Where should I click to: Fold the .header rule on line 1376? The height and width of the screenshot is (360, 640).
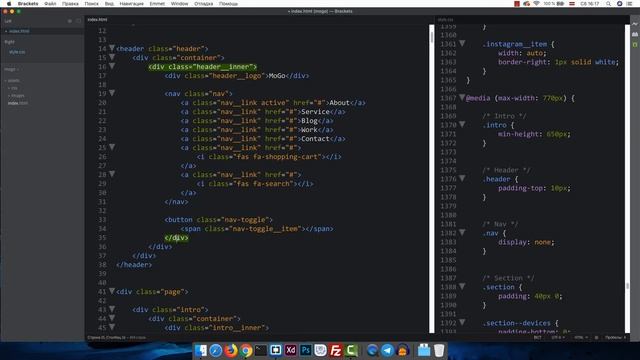coord(462,178)
